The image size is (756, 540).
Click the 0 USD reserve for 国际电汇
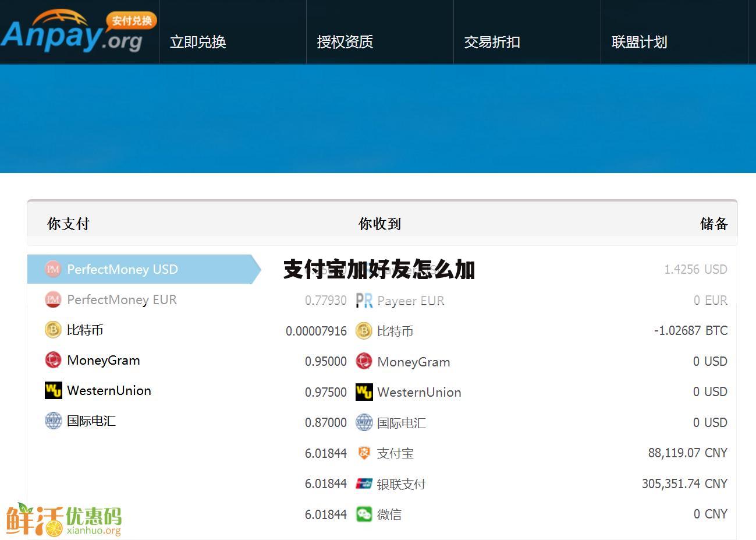710,422
